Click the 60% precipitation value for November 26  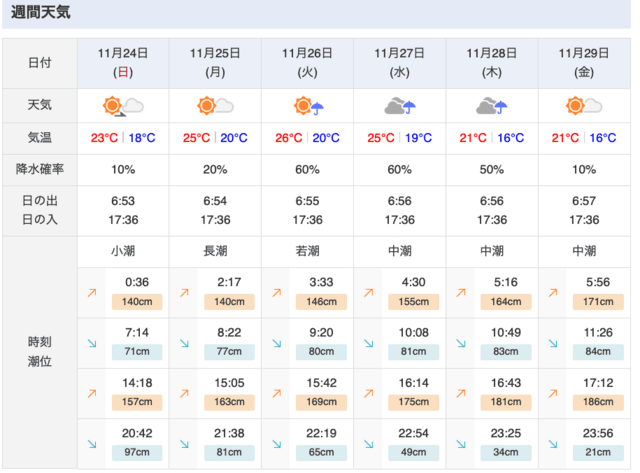click(308, 170)
